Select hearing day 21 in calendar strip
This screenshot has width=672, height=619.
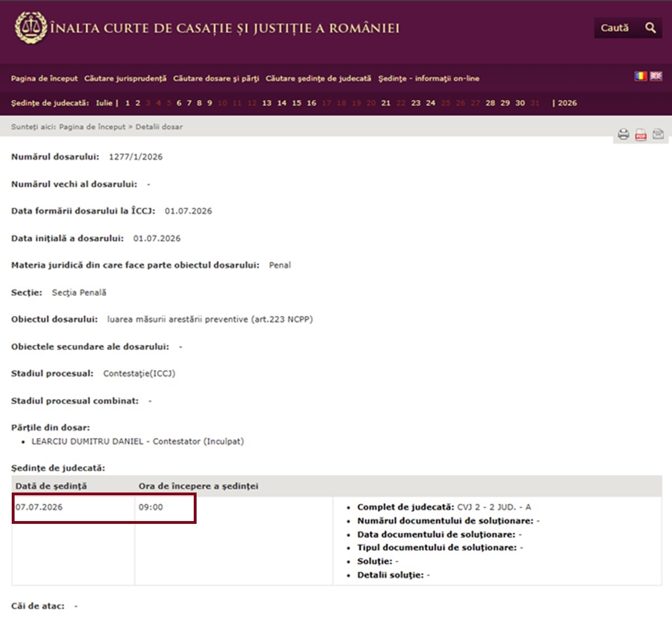(386, 103)
